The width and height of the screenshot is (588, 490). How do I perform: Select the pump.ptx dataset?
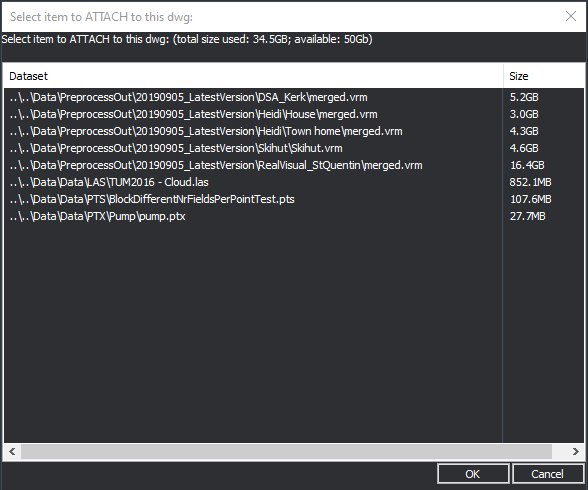[x=98, y=216]
